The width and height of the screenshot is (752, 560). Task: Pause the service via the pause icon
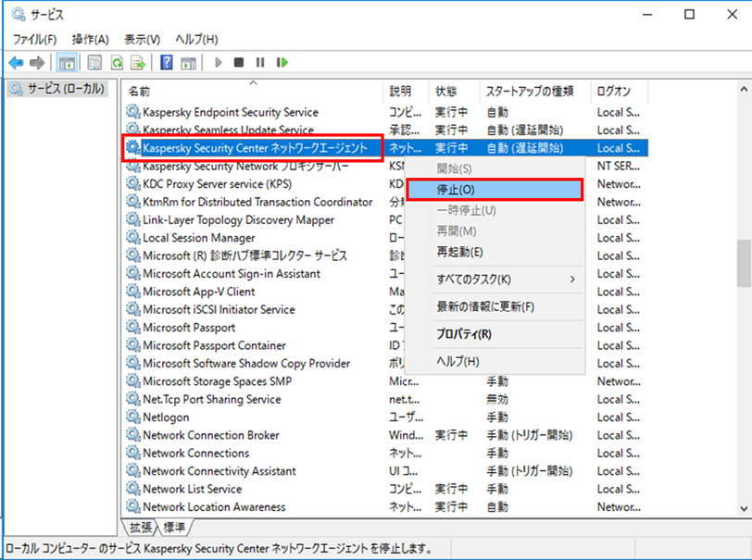[259, 62]
